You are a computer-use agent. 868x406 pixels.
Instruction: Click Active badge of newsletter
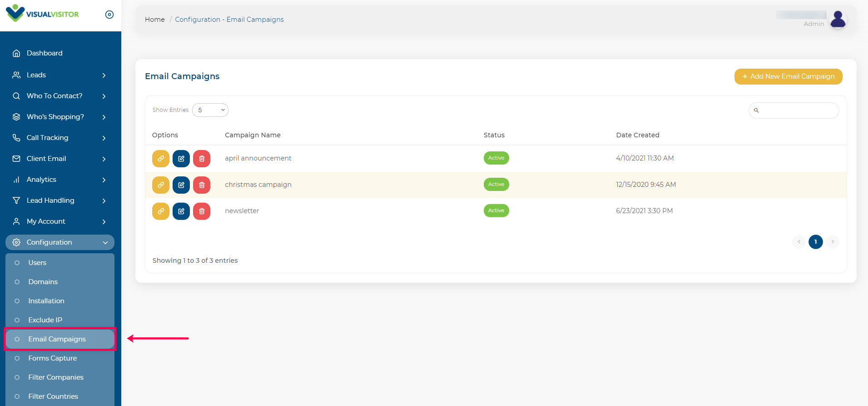pyautogui.click(x=496, y=211)
